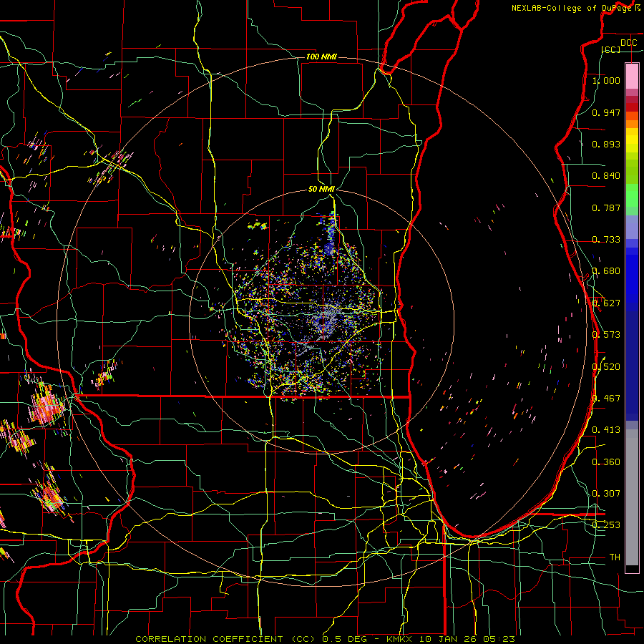644x644 pixels.
Task: Click the 100 NMI range ring label
Action: point(321,57)
